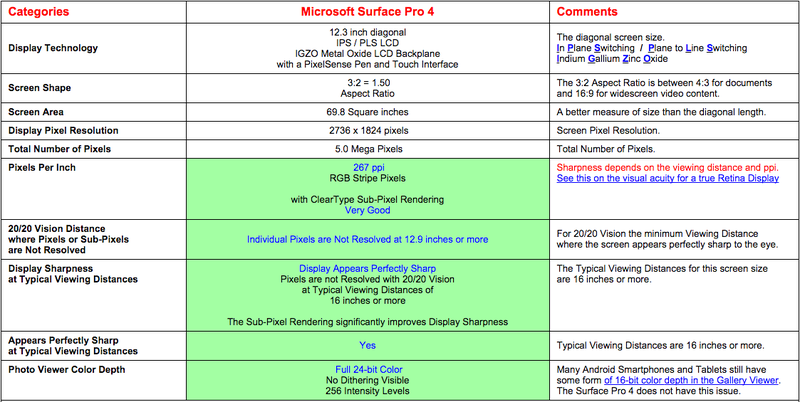
Task: Select the For 20/20 Vision minimum distance comment
Action: pos(667,239)
